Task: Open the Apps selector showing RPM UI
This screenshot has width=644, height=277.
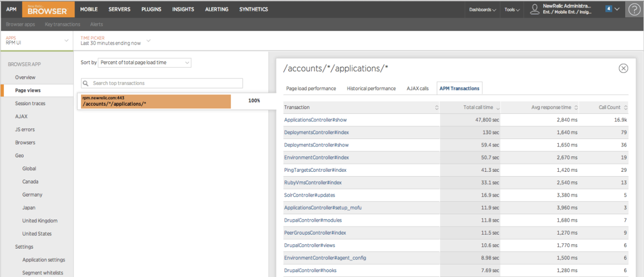Action: [x=36, y=40]
